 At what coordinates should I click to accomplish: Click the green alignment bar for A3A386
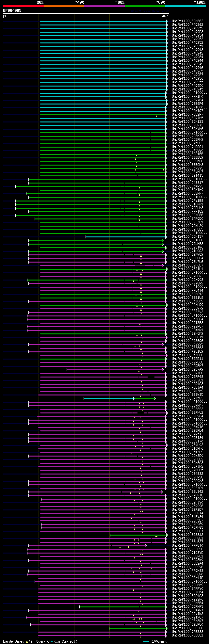pyautogui.click(x=138, y=628)
